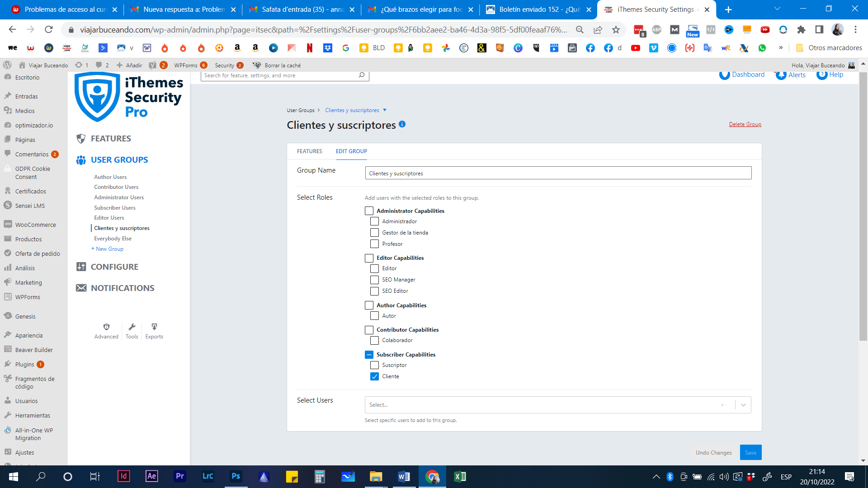Click the browser address bar

(x=323, y=30)
